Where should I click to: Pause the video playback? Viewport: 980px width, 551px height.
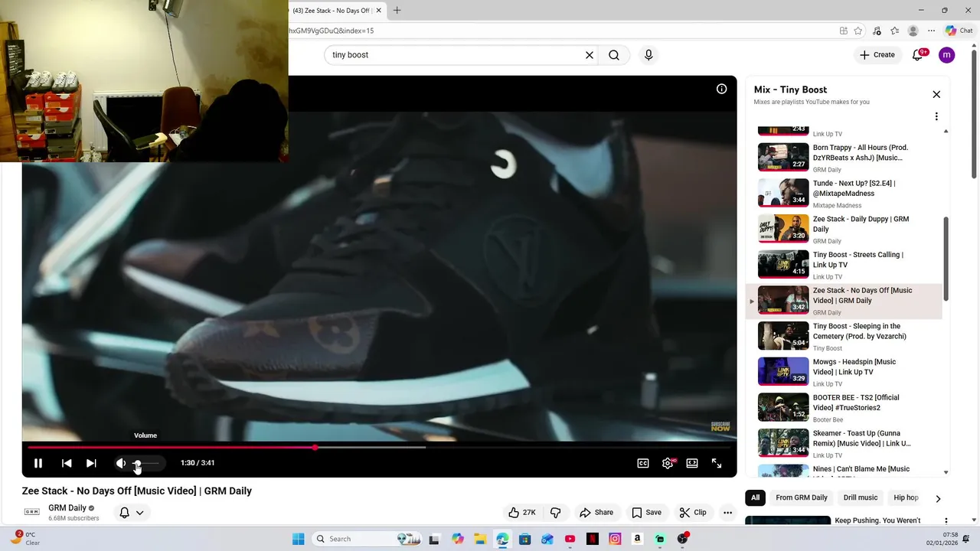pyautogui.click(x=38, y=463)
